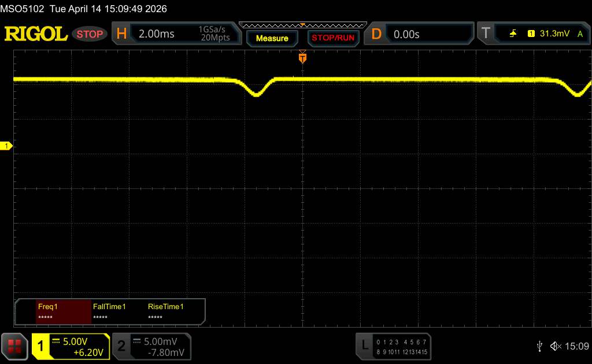
Task: Toggle channel 1 yellow badge
Action: pos(41,346)
